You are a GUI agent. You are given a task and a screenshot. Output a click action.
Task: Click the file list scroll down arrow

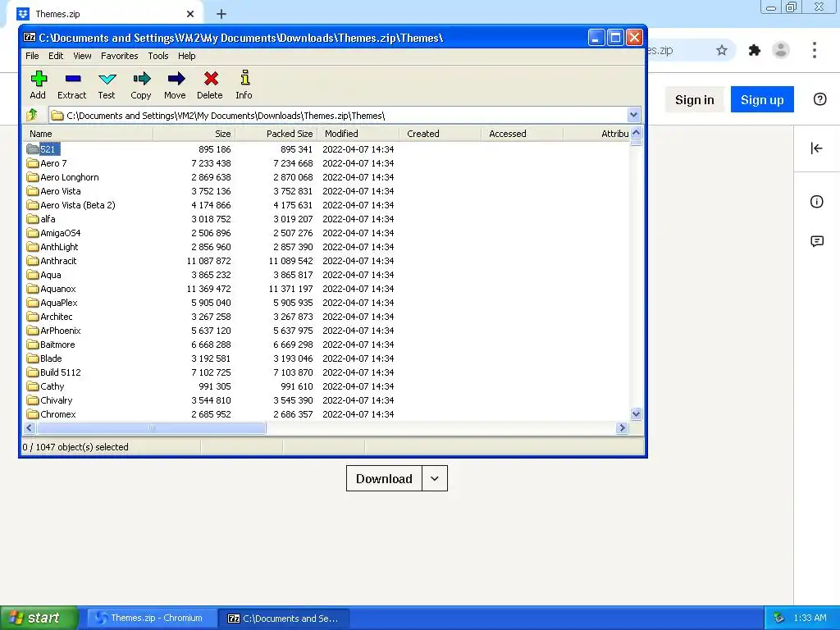tap(636, 413)
